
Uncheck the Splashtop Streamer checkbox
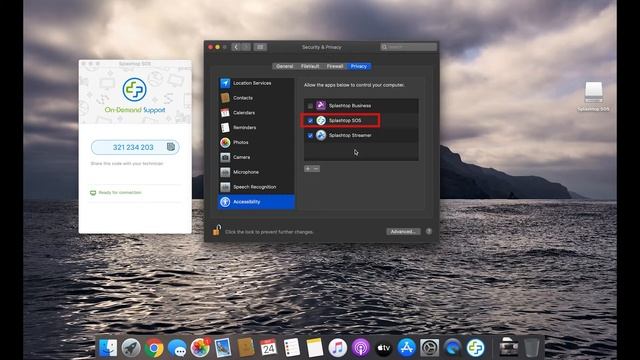(x=310, y=136)
